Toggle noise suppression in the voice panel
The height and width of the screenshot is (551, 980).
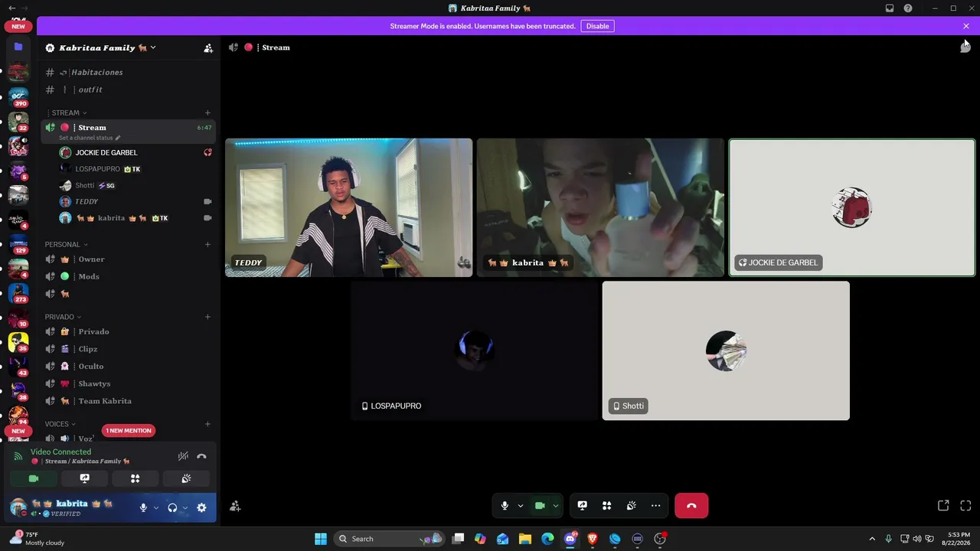[183, 456]
